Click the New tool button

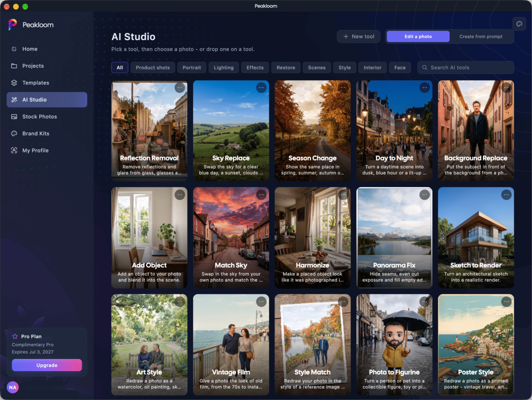pyautogui.click(x=358, y=37)
